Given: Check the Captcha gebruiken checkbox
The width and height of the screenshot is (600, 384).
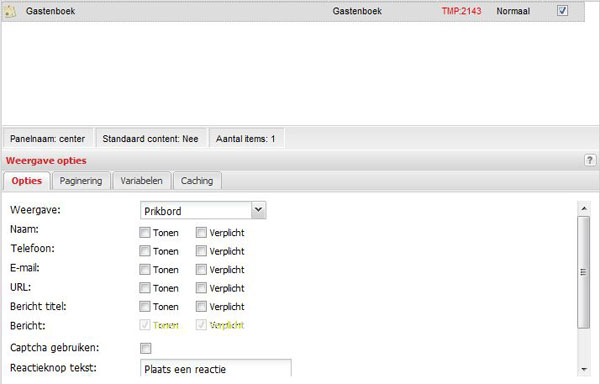Looking at the screenshot, I should [145, 348].
